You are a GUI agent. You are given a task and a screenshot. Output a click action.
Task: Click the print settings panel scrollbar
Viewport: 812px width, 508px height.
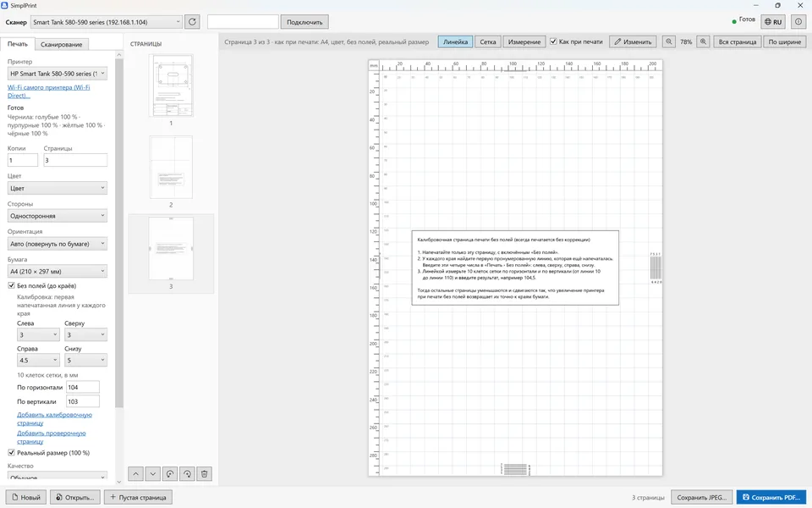pos(119,234)
